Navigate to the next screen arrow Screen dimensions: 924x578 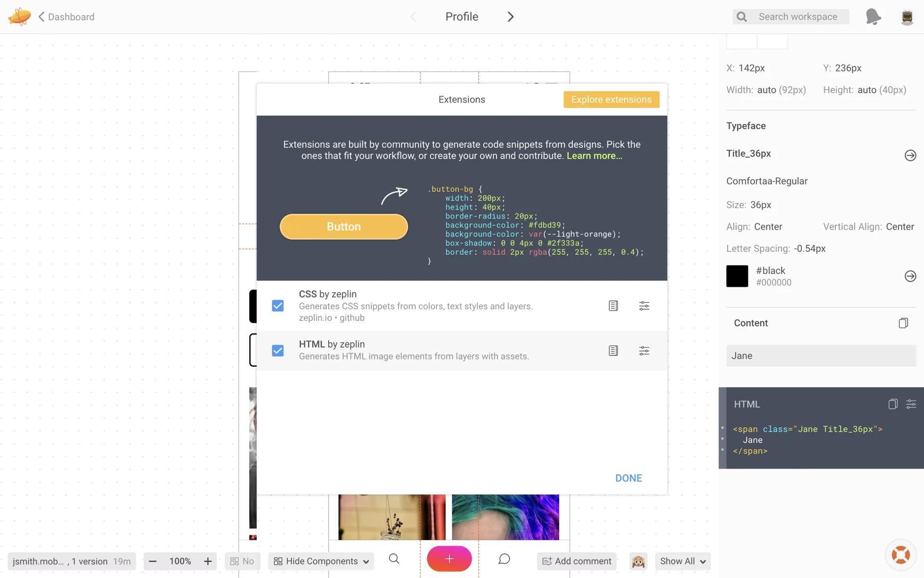pos(511,17)
